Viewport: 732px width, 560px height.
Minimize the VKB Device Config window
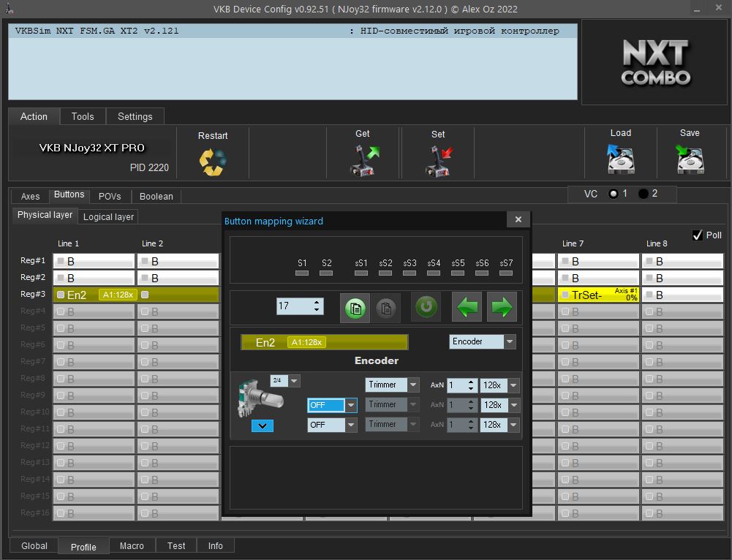pyautogui.click(x=696, y=10)
